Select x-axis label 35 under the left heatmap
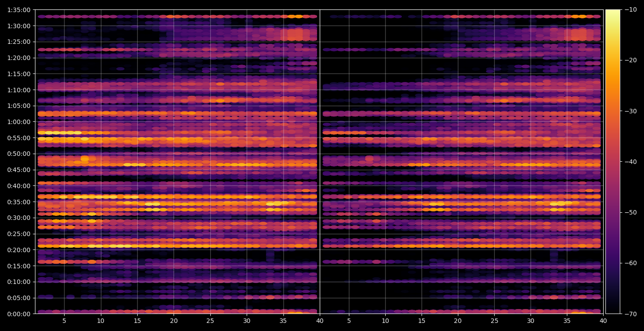 tap(283, 321)
